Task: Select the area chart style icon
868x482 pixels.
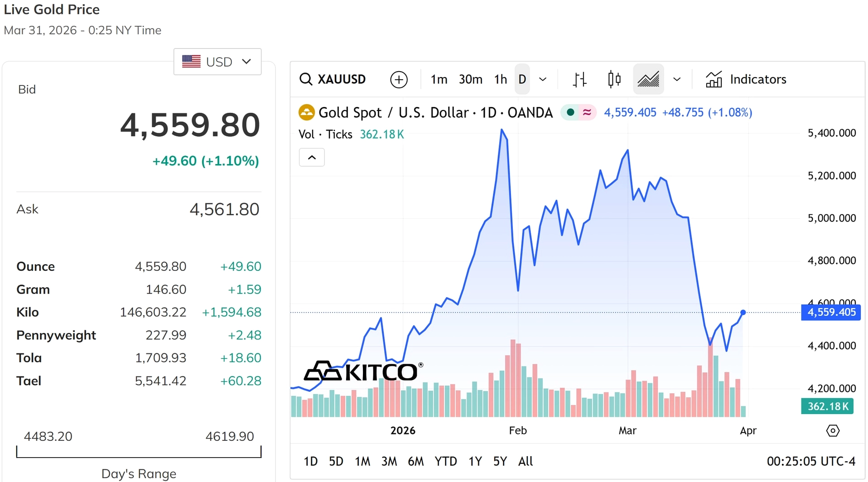Action: (x=648, y=79)
